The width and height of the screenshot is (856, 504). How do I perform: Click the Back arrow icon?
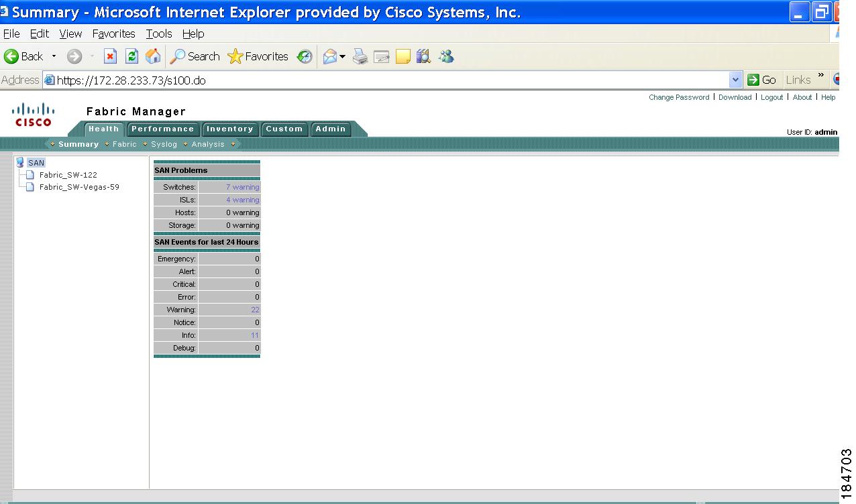[x=11, y=57]
